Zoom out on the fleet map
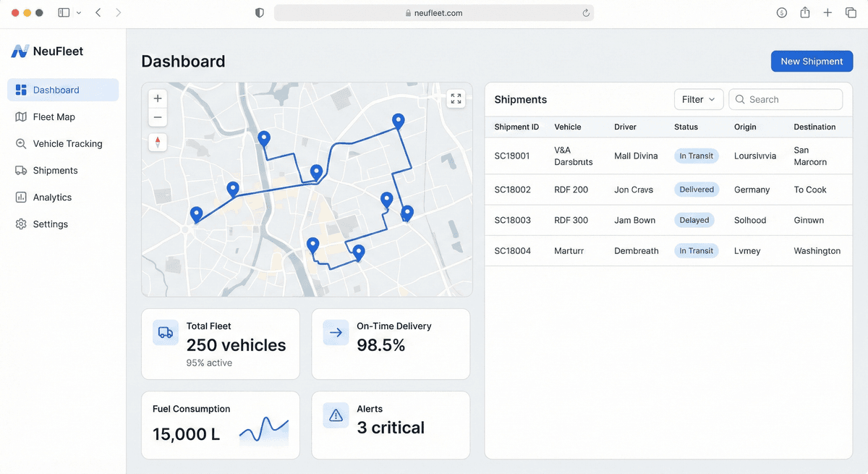This screenshot has height=474, width=868. (157, 117)
